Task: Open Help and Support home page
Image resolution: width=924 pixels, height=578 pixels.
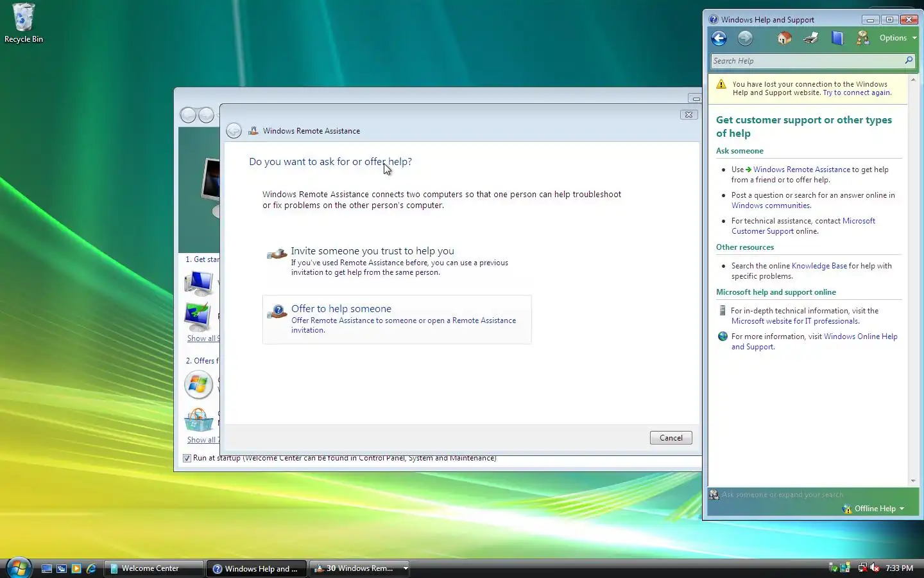Action: click(784, 39)
